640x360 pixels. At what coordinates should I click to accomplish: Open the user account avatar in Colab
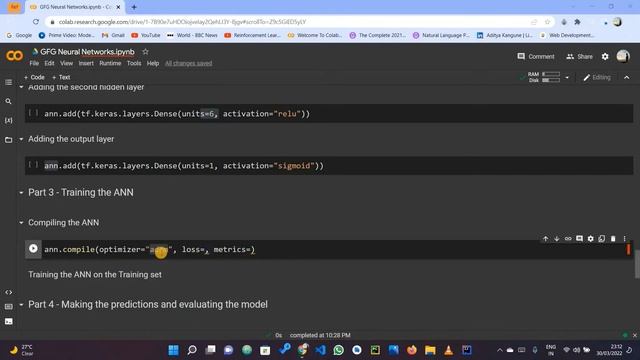623,56
